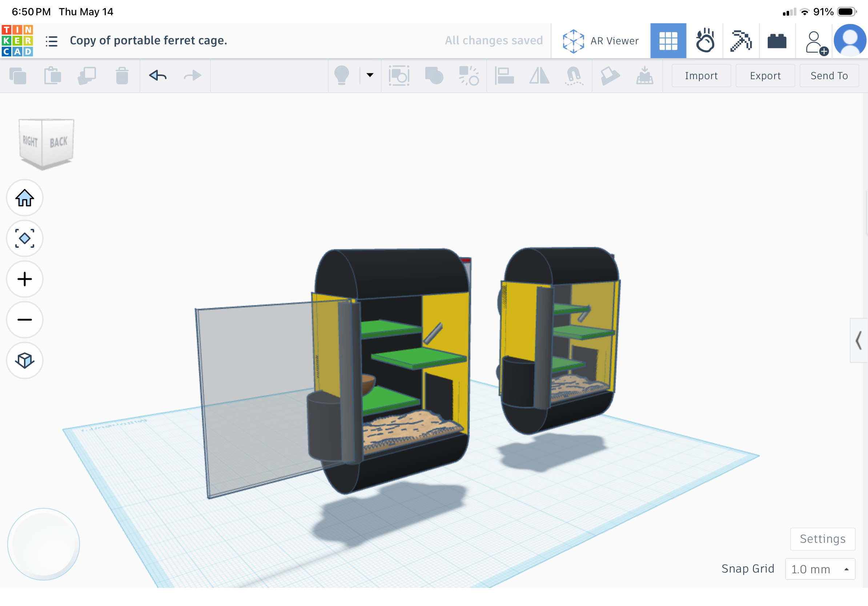This screenshot has height=606, width=868.
Task: Click the BACK face of view cube
Action: coord(58,142)
